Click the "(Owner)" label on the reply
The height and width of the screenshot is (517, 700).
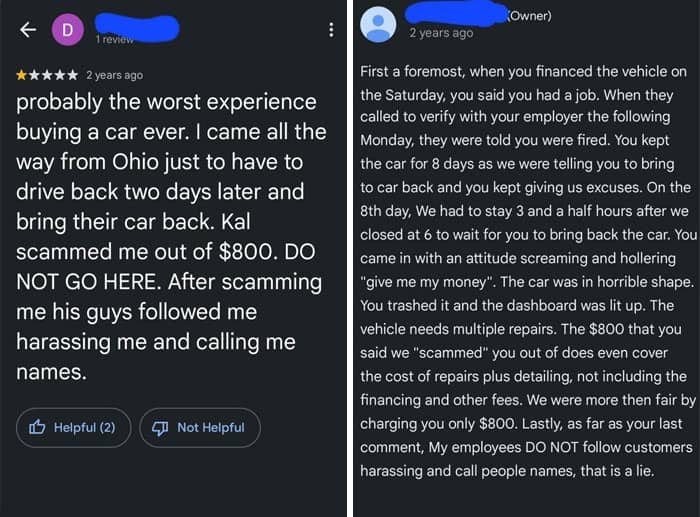pyautogui.click(x=529, y=15)
